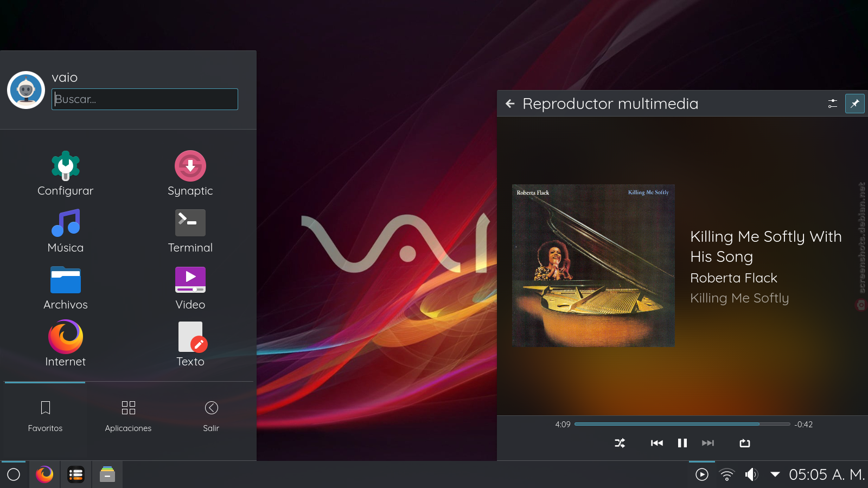The image size is (868, 488).
Task: Toggle repeat playback
Action: tap(745, 443)
